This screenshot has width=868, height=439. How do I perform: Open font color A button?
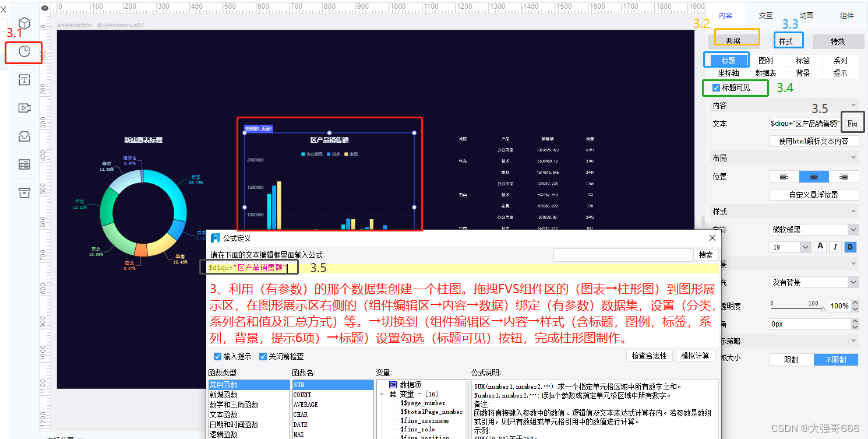pos(821,247)
